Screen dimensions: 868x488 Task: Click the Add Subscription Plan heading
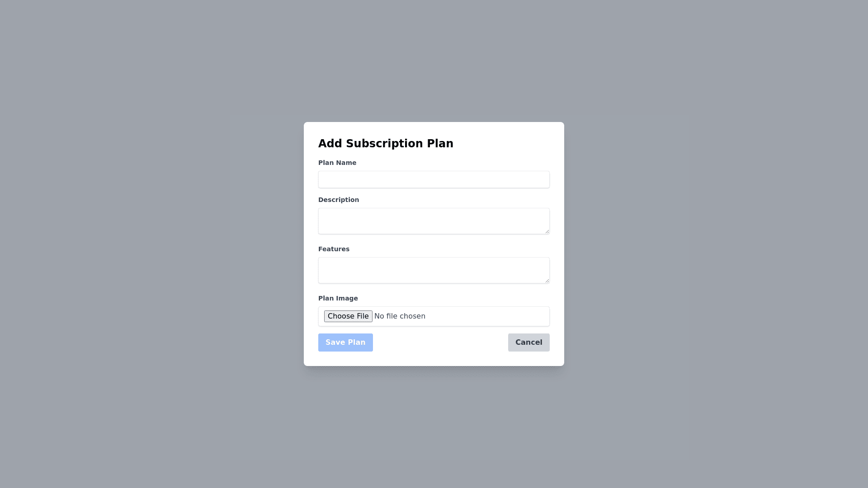coord(386,144)
